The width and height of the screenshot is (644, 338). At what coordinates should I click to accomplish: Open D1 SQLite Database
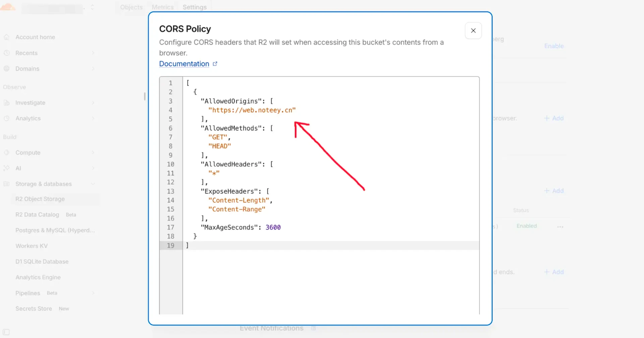pos(42,262)
